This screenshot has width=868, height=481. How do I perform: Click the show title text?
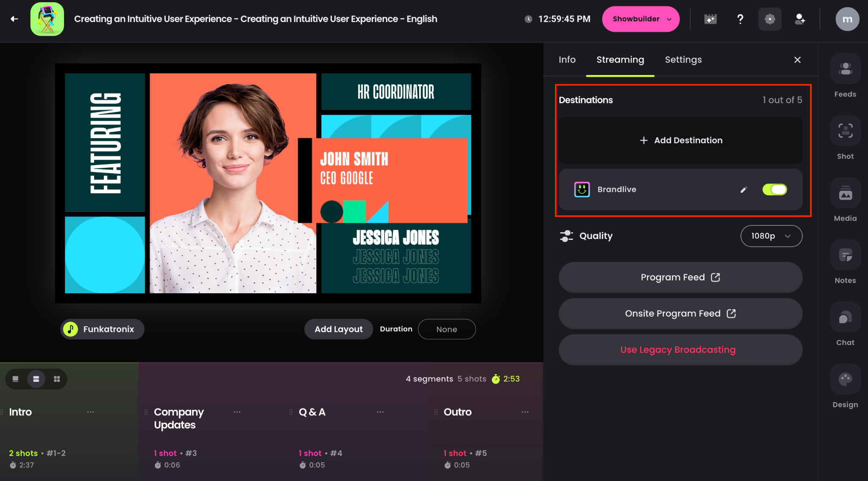[x=256, y=19]
